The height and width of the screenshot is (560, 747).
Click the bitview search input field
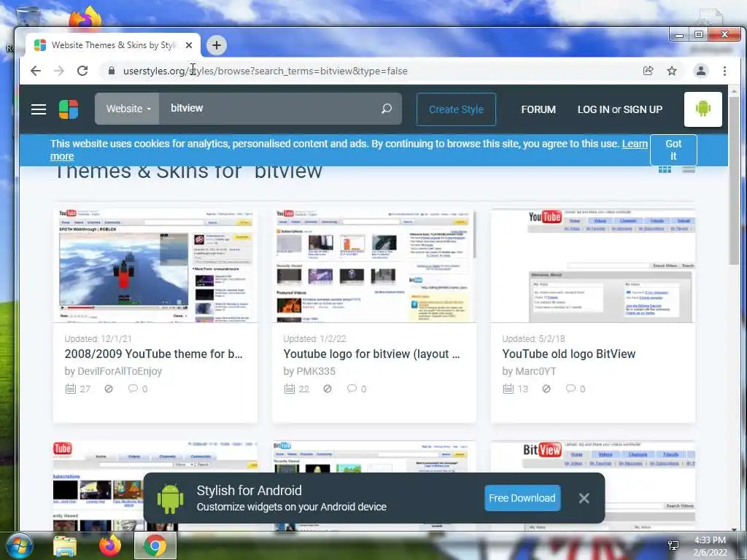coord(269,109)
